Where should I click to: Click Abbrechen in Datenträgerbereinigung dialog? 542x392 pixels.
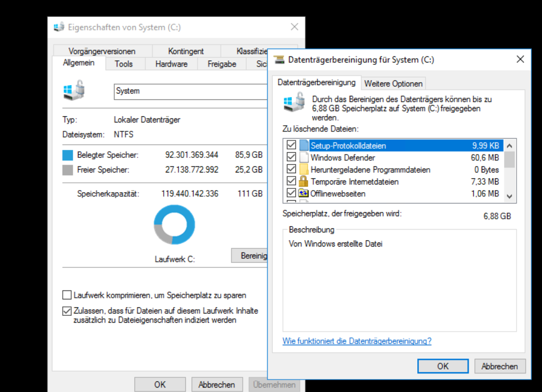[500, 366]
